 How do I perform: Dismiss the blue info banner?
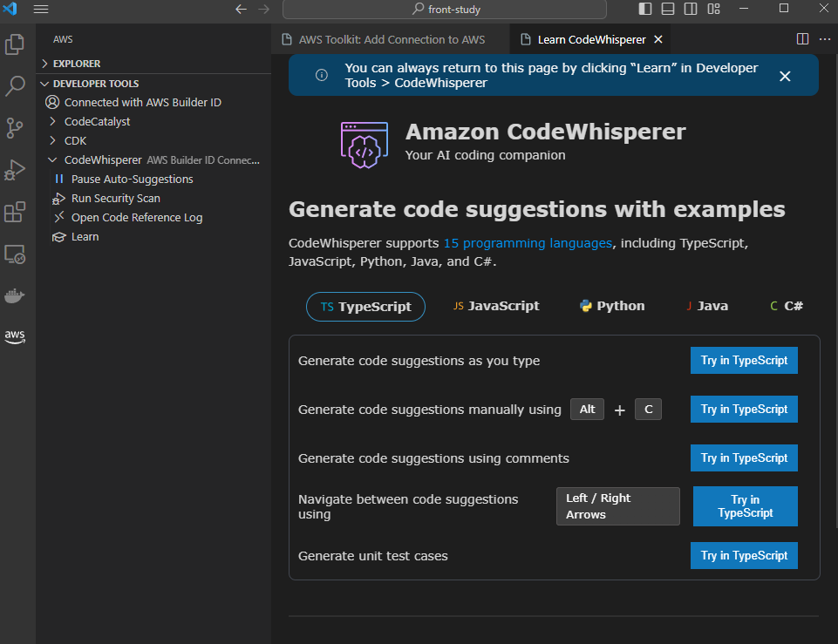785,76
